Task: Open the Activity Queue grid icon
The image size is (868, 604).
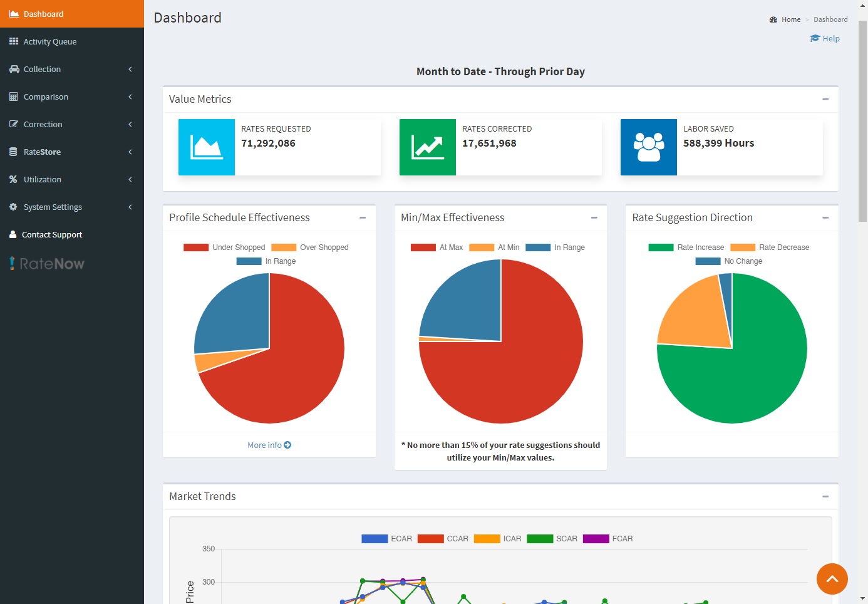Action: pos(13,41)
